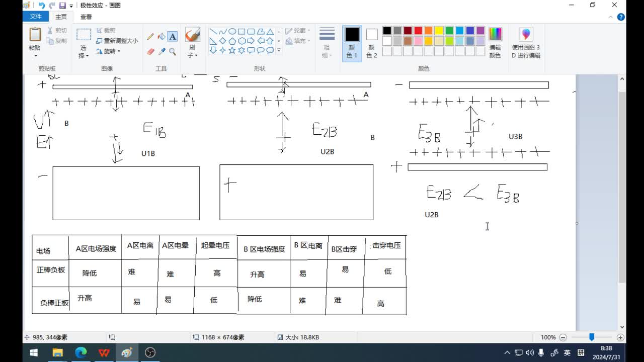Choose the Down arrow shape
644x362 pixels.
[x=213, y=50]
